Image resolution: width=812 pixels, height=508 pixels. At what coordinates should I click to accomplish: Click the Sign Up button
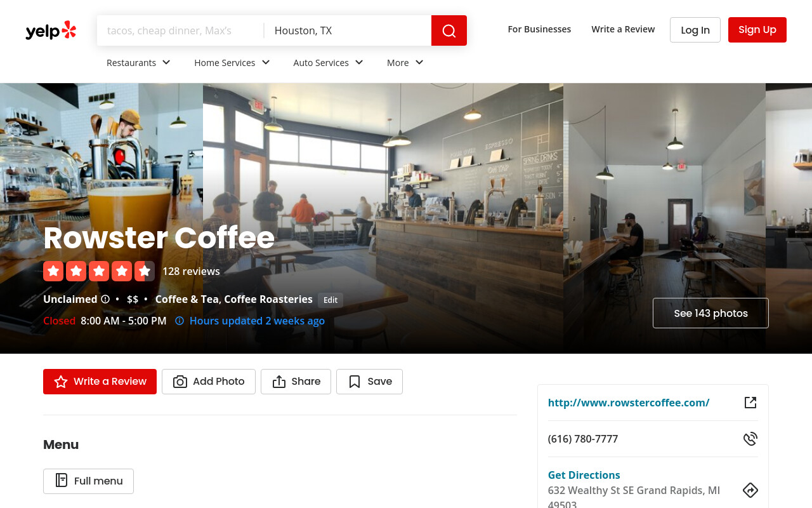pyautogui.click(x=757, y=30)
